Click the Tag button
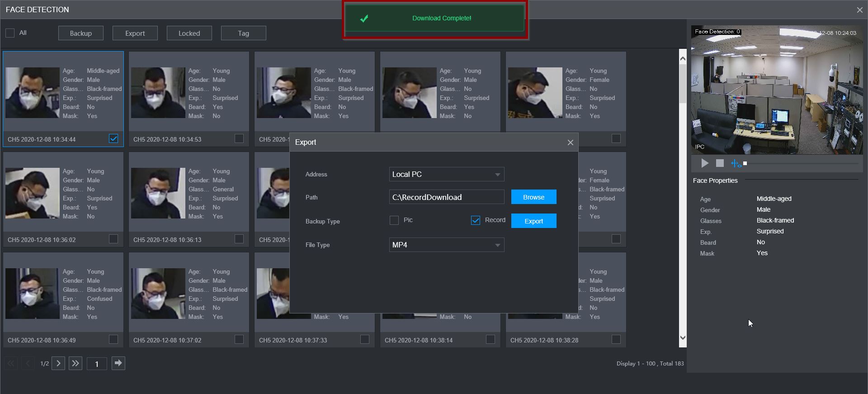Screen dimensions: 868x394 coord(244,33)
